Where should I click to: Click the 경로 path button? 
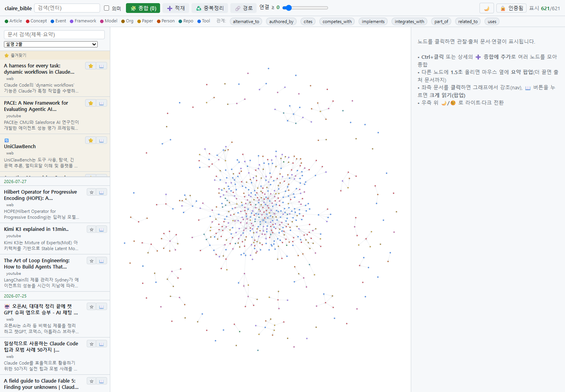(x=243, y=8)
